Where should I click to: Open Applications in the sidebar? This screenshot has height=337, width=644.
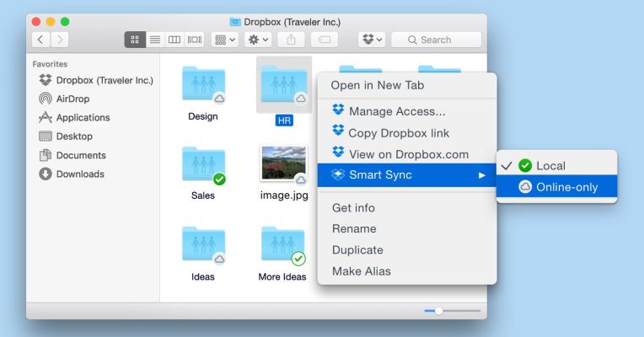(x=74, y=117)
